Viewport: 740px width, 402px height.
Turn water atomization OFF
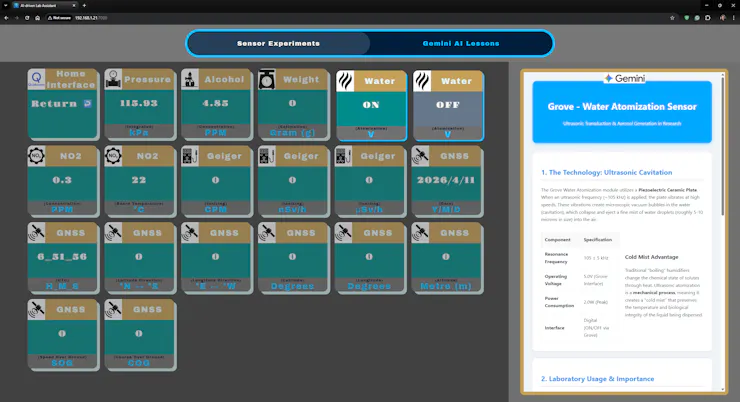click(x=448, y=106)
